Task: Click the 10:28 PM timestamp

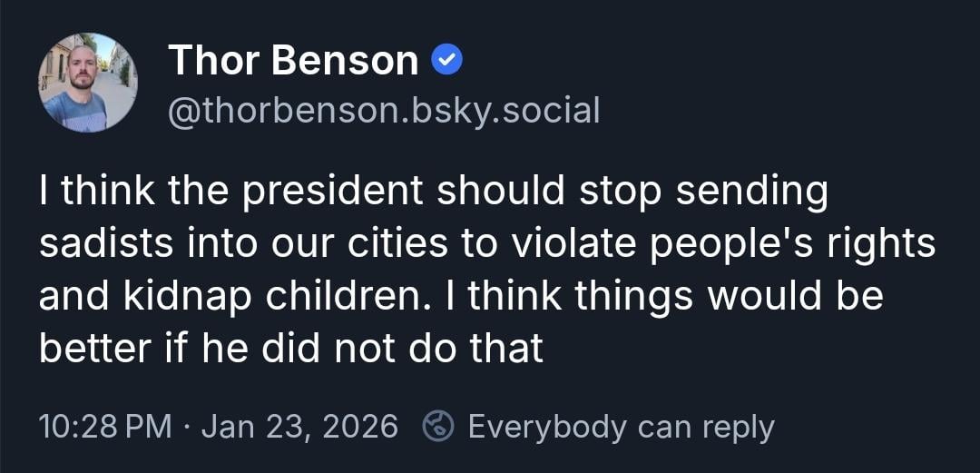Action: (x=105, y=426)
